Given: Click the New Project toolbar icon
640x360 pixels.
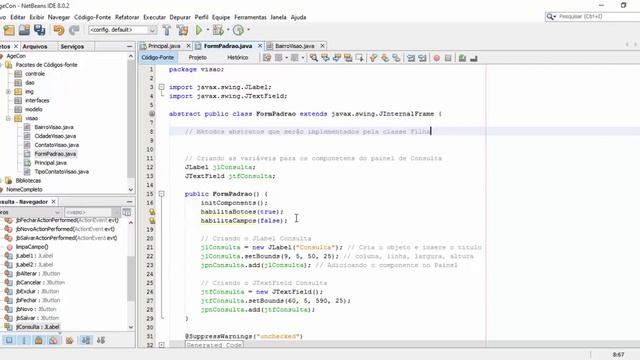Looking at the screenshot, I should click(9, 30).
